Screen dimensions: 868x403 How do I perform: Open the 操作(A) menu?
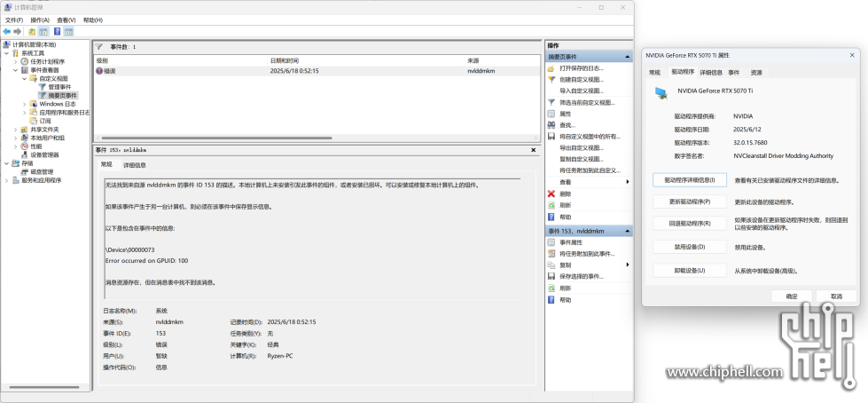tap(40, 20)
